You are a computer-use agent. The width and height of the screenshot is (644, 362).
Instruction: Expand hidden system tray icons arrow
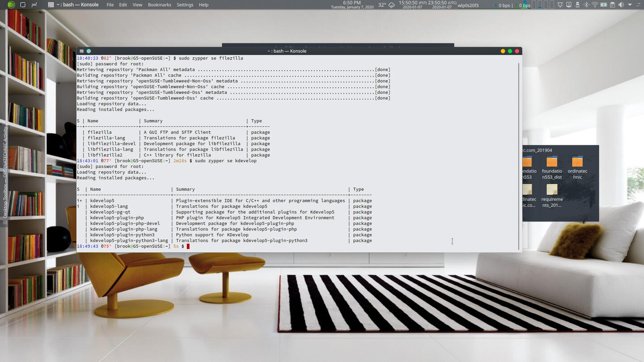(x=630, y=5)
